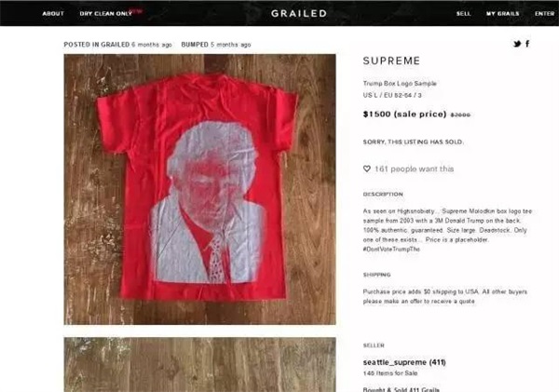
Task: Select the Bought & Sold 411 Grails text
Action: [401, 389]
